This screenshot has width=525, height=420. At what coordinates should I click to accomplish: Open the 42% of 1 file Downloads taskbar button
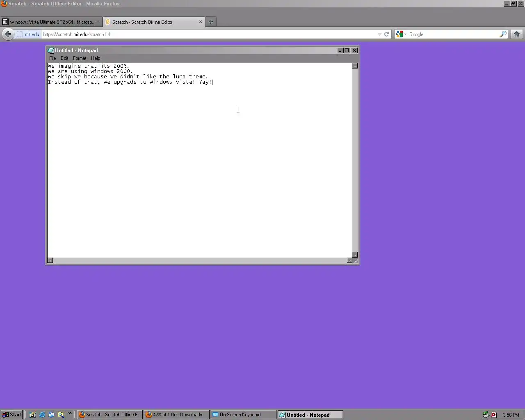(x=177, y=415)
